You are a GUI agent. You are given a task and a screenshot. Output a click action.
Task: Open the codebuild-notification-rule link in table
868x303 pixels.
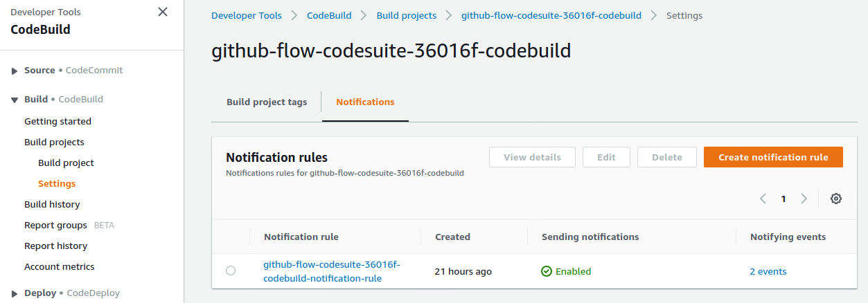(x=332, y=271)
